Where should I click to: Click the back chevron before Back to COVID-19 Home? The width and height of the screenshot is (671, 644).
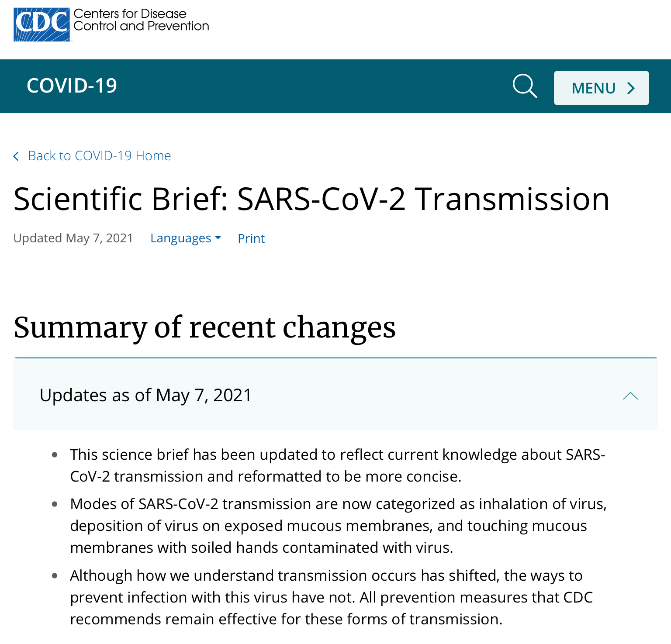[17, 156]
